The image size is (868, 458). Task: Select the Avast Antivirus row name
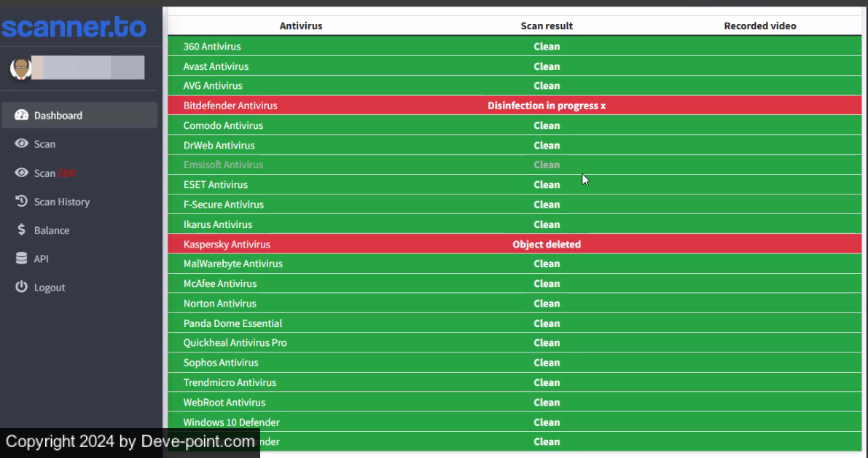(x=216, y=66)
